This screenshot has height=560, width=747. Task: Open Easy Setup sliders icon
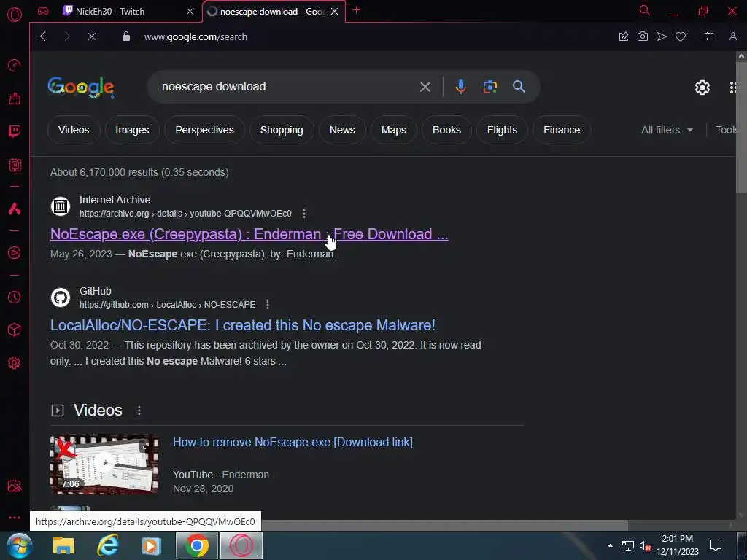coord(709,36)
